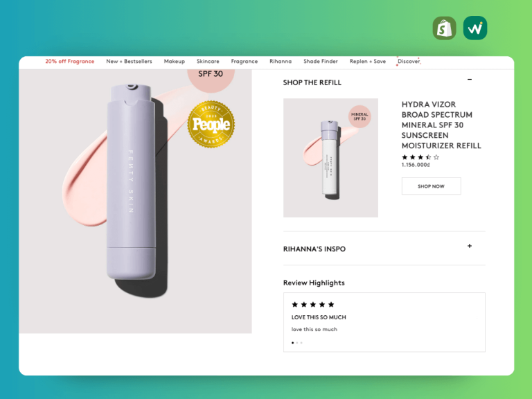Open the Rihanna menu
Image resolution: width=532 pixels, height=399 pixels.
pyautogui.click(x=281, y=62)
